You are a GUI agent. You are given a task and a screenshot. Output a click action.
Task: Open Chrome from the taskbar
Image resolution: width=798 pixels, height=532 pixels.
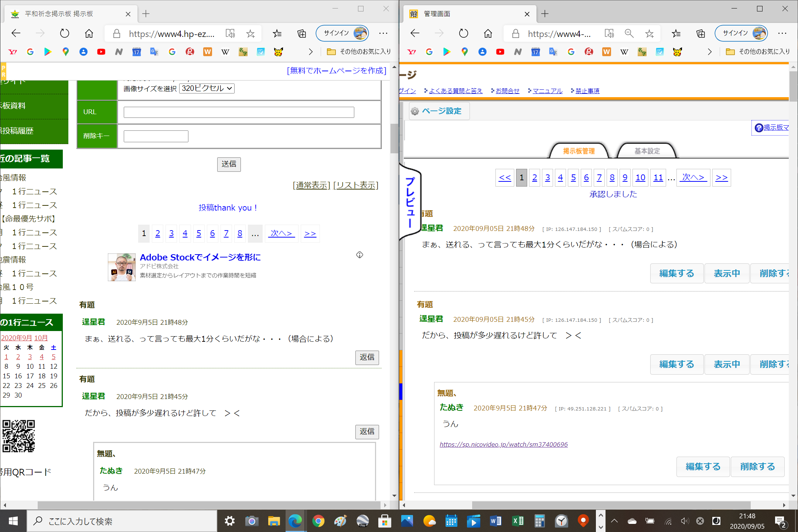coord(318,521)
